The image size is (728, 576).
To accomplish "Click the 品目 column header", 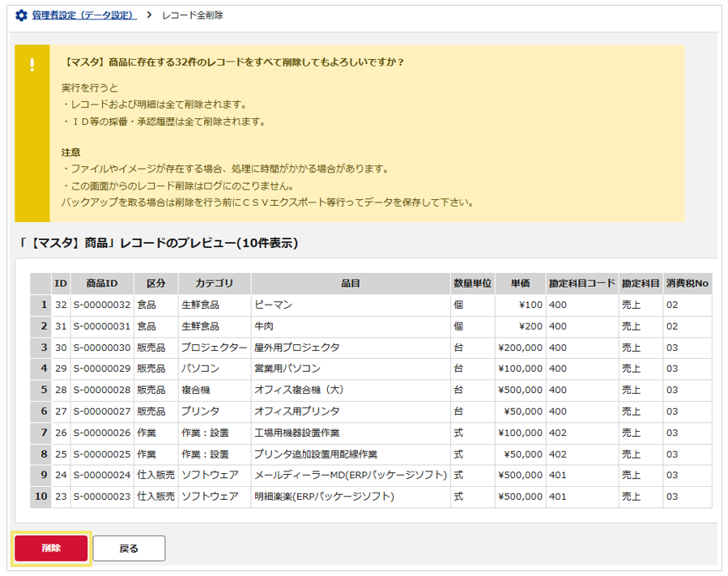I will [x=351, y=284].
